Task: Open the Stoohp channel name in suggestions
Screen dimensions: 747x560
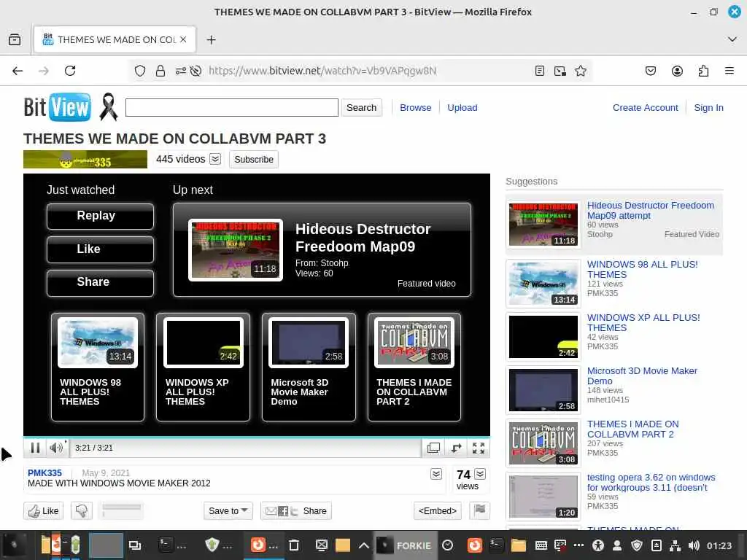Action: pyautogui.click(x=600, y=234)
